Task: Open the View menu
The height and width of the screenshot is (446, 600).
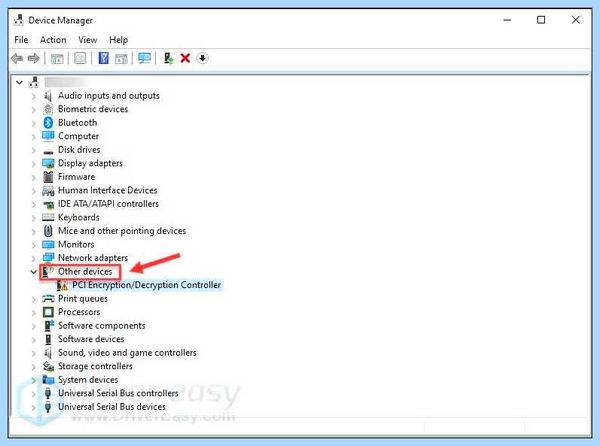Action: [88, 40]
